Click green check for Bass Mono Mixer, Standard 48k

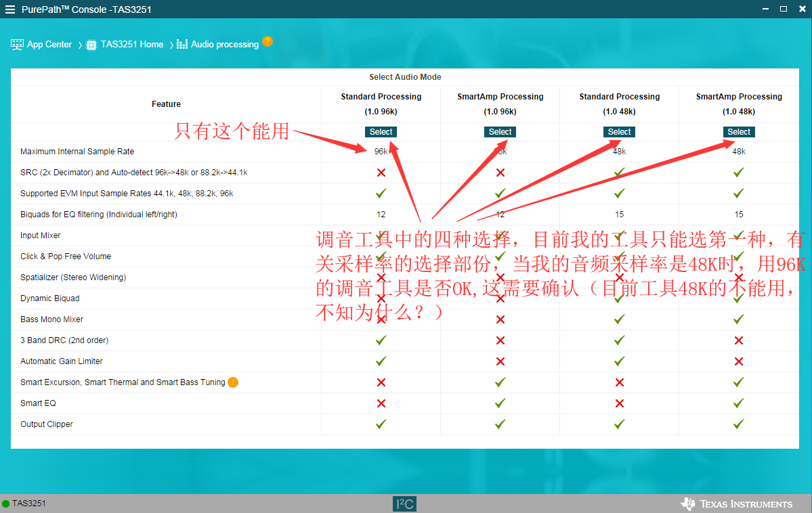tap(620, 319)
